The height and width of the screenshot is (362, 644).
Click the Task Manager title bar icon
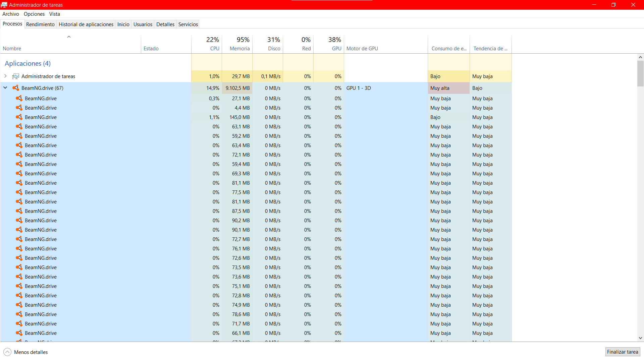tap(4, 5)
